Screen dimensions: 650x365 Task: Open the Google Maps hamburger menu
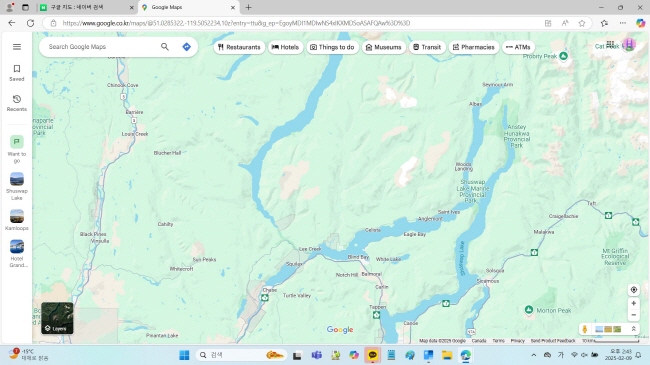pos(17,47)
